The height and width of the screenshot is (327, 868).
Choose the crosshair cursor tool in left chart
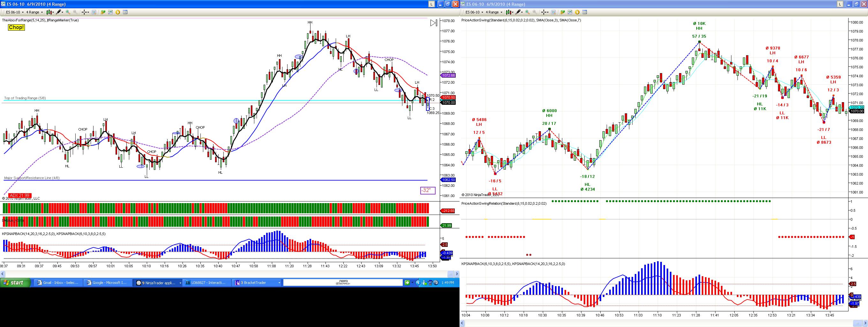pos(85,12)
